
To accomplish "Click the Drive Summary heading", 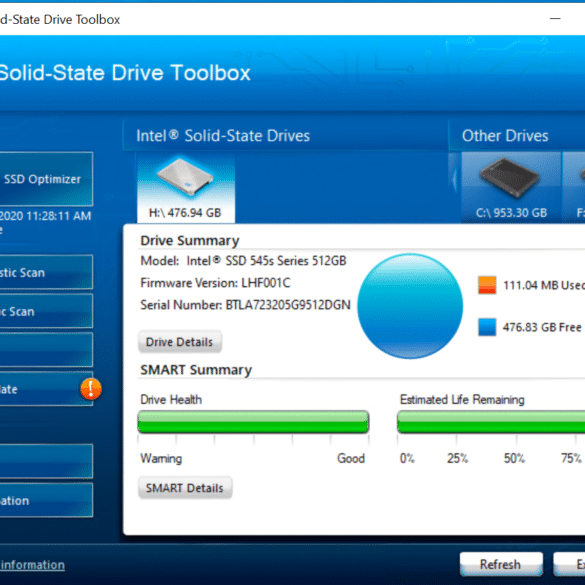I will (190, 241).
